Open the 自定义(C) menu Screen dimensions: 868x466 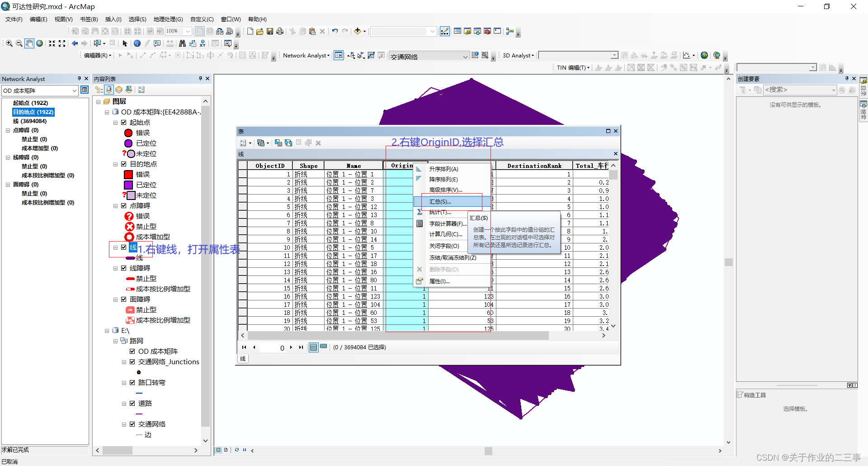202,19
